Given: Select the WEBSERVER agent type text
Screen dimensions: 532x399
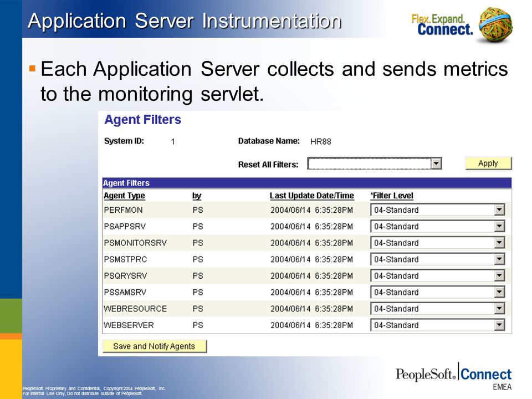Looking at the screenshot, I should (129, 325).
